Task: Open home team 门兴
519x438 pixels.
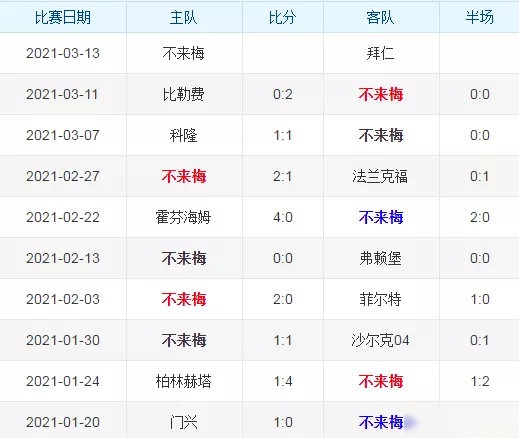Action: coord(183,422)
